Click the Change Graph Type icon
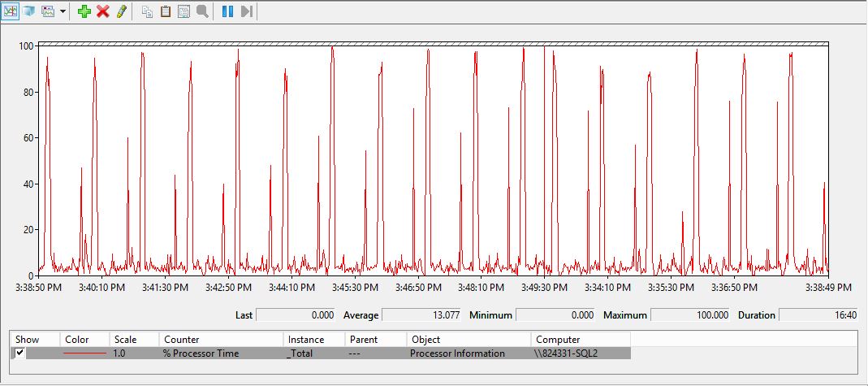This screenshot has width=868, height=386. 48,11
